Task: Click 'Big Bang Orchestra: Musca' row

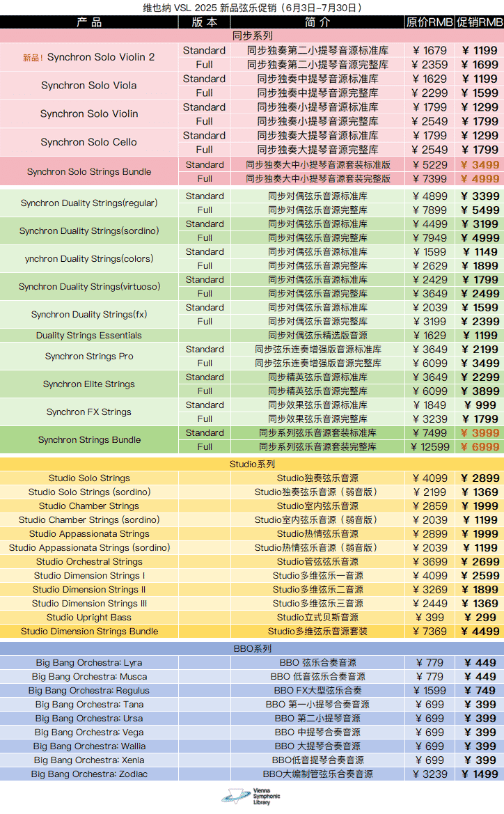Action: (252, 677)
